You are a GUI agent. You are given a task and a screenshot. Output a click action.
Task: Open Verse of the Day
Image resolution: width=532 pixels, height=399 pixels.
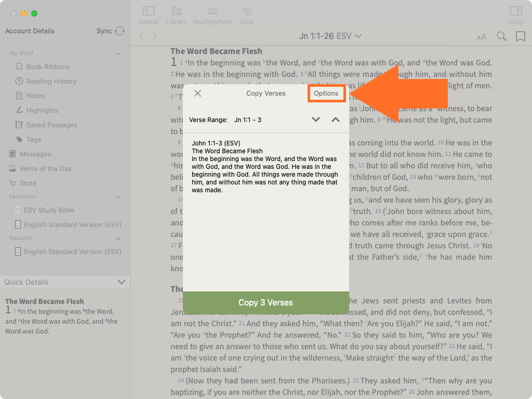point(45,168)
